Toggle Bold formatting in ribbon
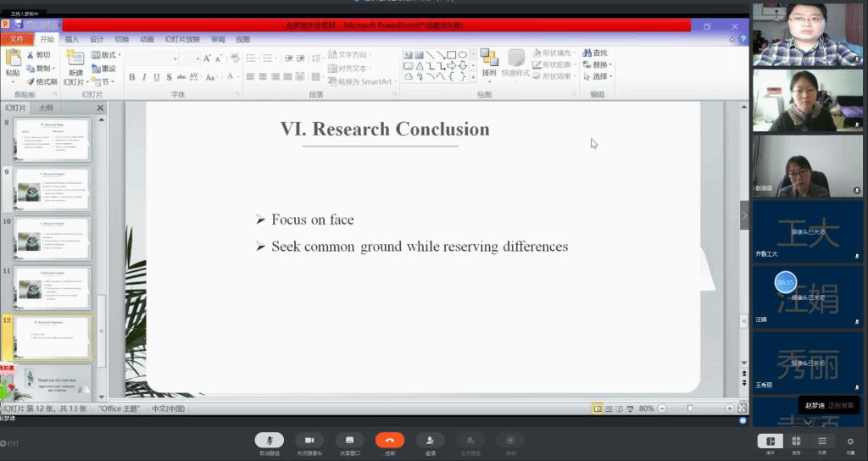The image size is (868, 461). pos(132,77)
